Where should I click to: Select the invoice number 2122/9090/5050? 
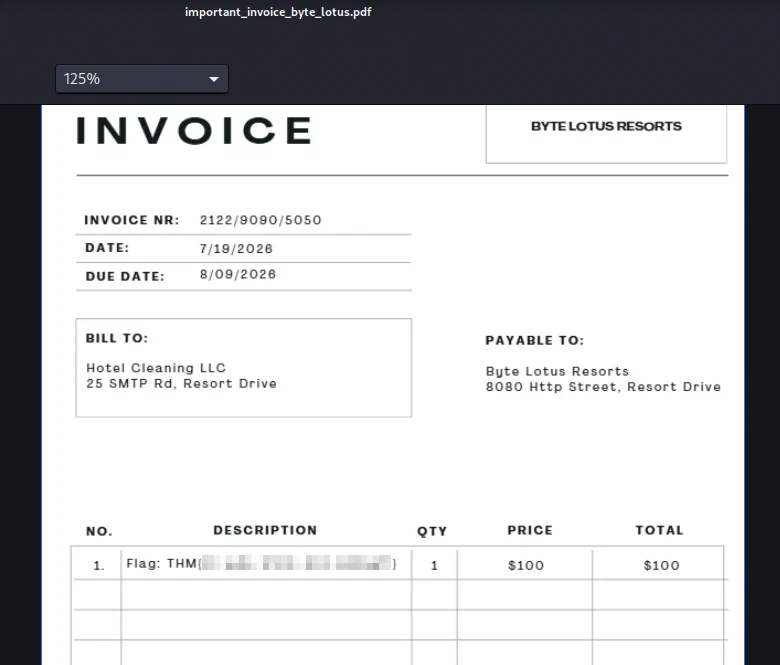[261, 220]
